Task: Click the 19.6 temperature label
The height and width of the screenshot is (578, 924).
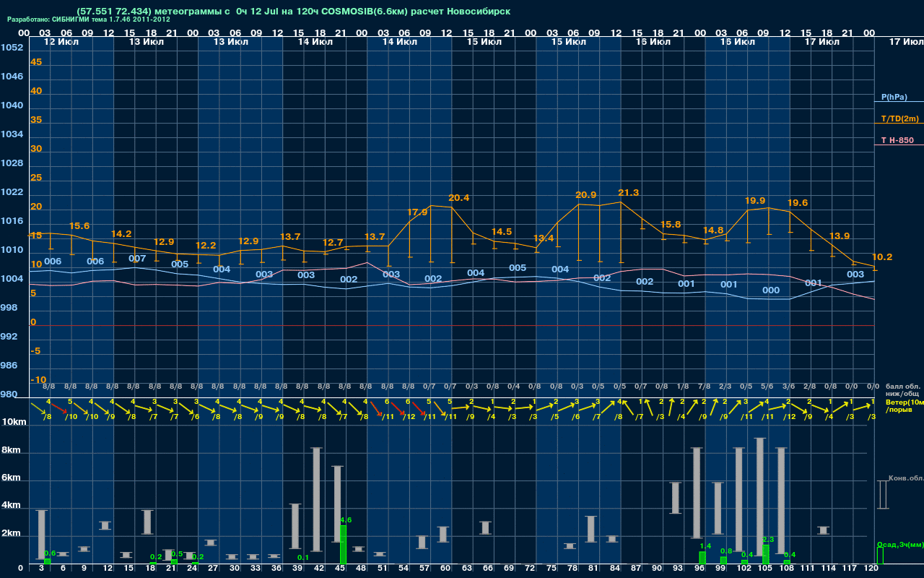Action: click(x=798, y=203)
